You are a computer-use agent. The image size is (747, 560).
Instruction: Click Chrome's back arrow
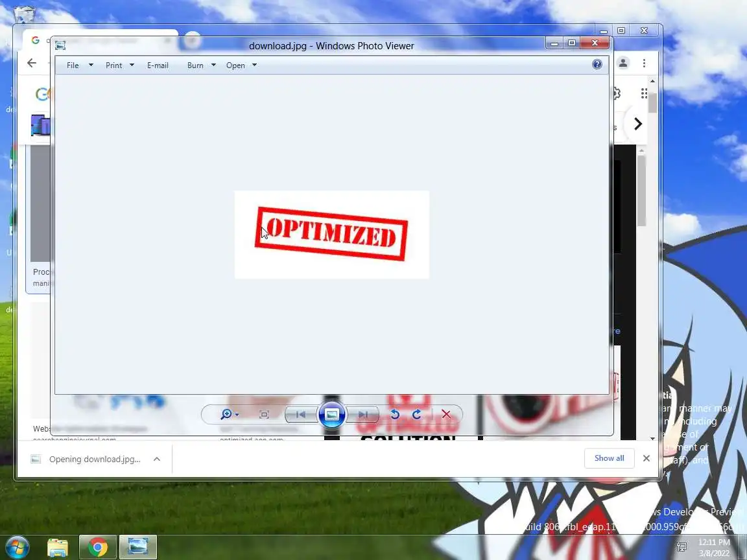tap(31, 63)
